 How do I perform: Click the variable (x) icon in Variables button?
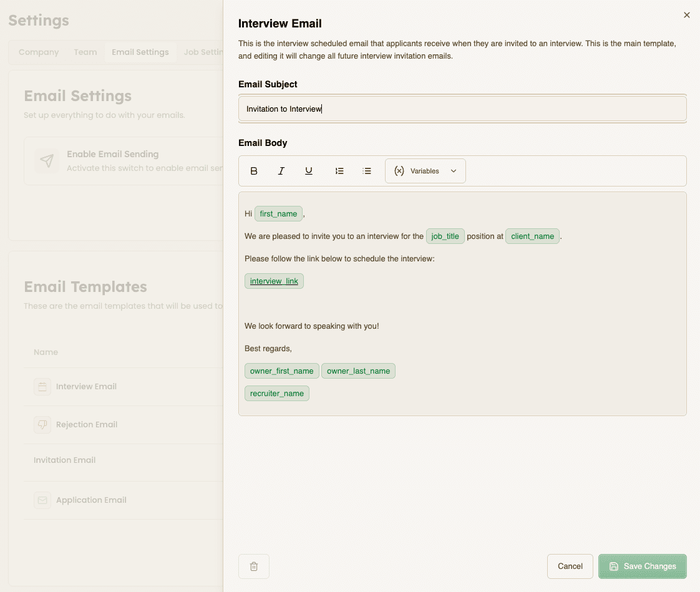399,171
